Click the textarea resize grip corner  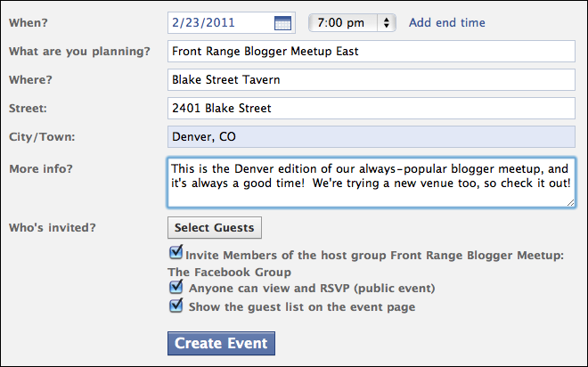click(x=570, y=203)
